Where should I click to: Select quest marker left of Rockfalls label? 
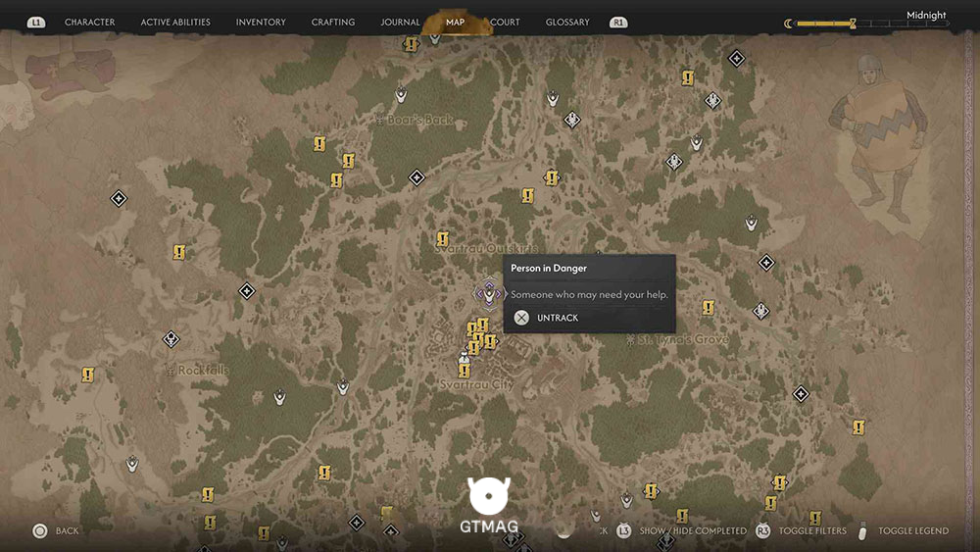[87, 376]
